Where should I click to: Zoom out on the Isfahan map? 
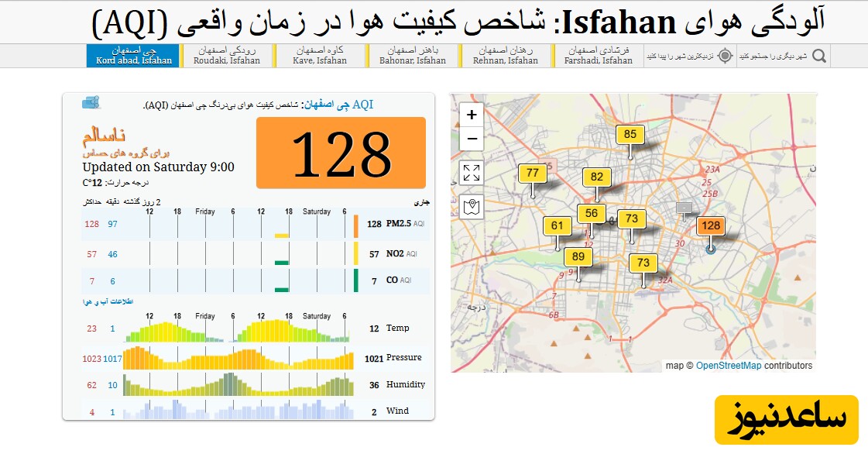pyautogui.click(x=472, y=139)
